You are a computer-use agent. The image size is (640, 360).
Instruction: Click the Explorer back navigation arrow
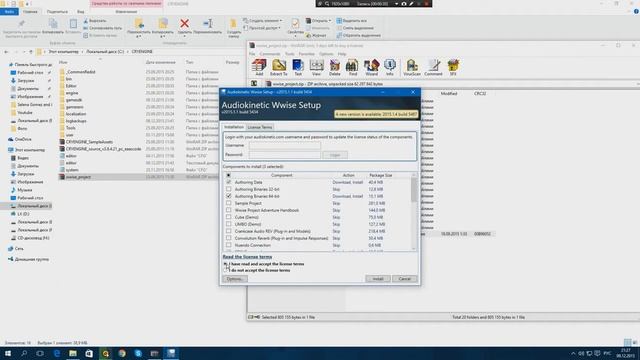6,52
